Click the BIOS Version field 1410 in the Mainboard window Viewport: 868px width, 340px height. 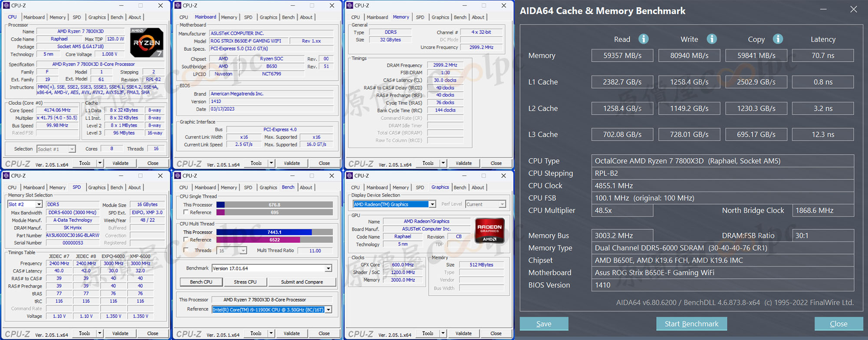click(271, 102)
